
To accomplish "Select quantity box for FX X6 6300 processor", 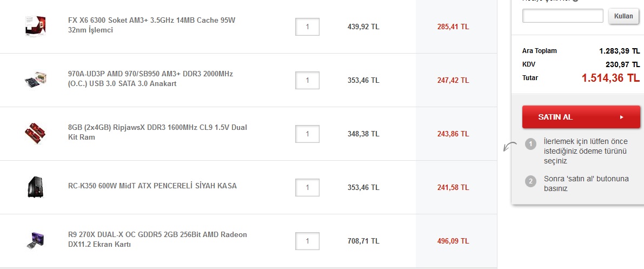I will pos(307,27).
